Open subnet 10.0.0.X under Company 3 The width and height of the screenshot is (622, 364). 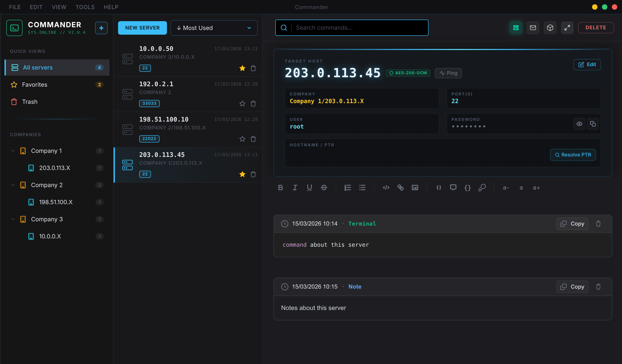coord(57,237)
